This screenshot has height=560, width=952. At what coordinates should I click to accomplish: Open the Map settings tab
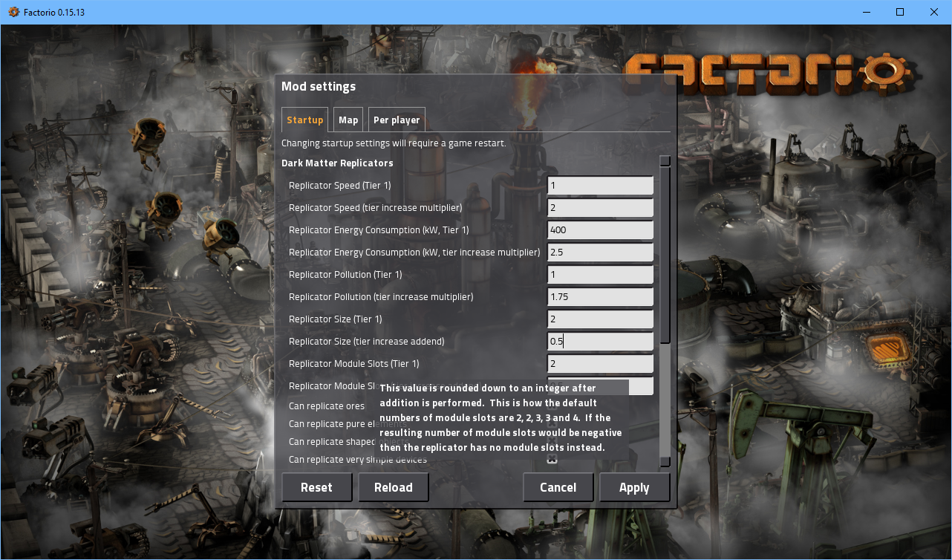[348, 120]
